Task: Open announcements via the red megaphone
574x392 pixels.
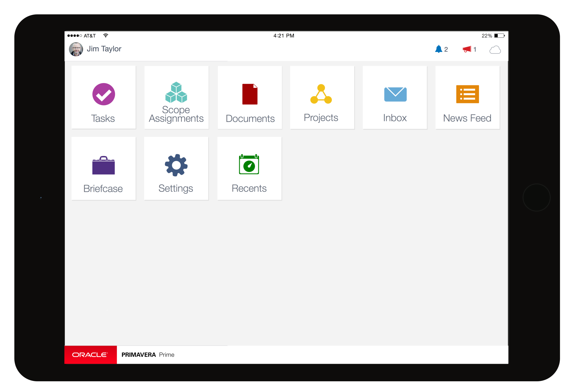Action: 467,49
